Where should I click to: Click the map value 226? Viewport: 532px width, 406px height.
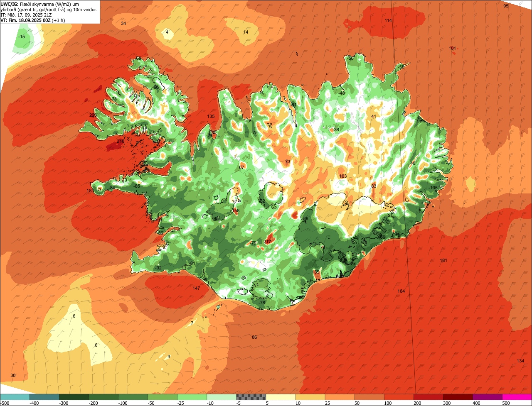(93, 115)
